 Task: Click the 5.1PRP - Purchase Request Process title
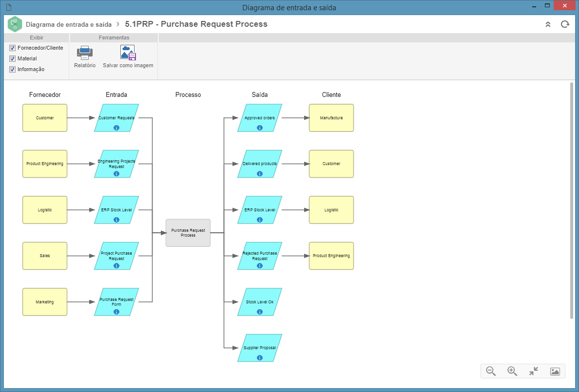point(196,24)
